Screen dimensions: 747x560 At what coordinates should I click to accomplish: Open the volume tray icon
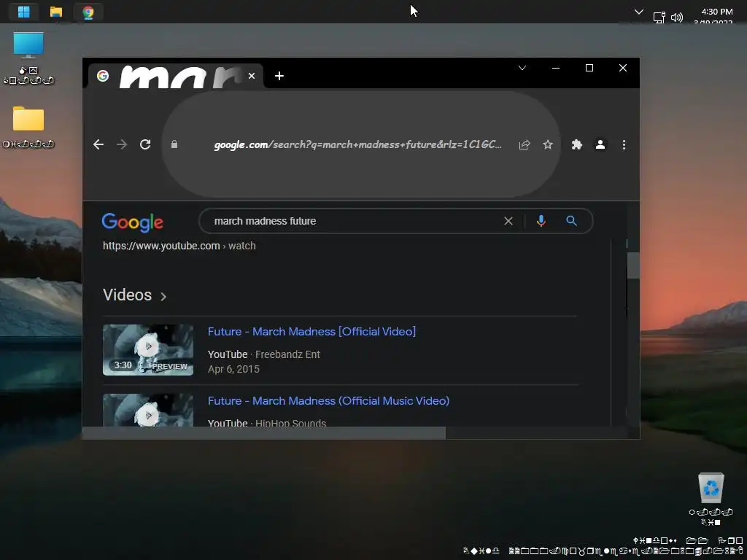click(676, 17)
